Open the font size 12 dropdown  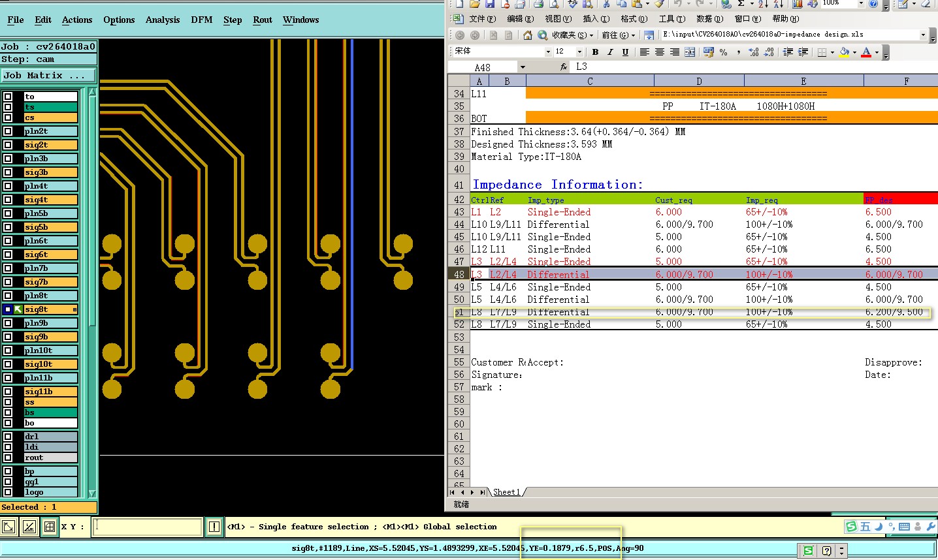click(579, 52)
